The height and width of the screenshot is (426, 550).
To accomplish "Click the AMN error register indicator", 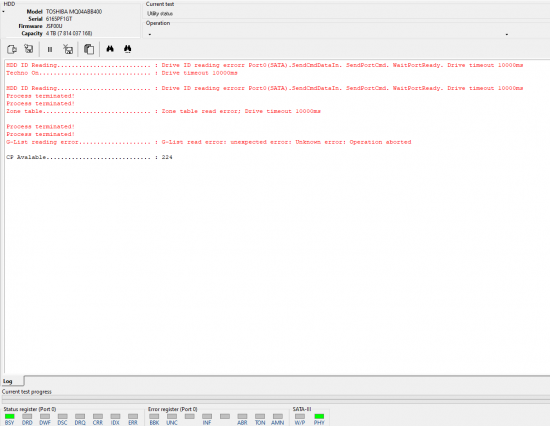I will pos(277,417).
